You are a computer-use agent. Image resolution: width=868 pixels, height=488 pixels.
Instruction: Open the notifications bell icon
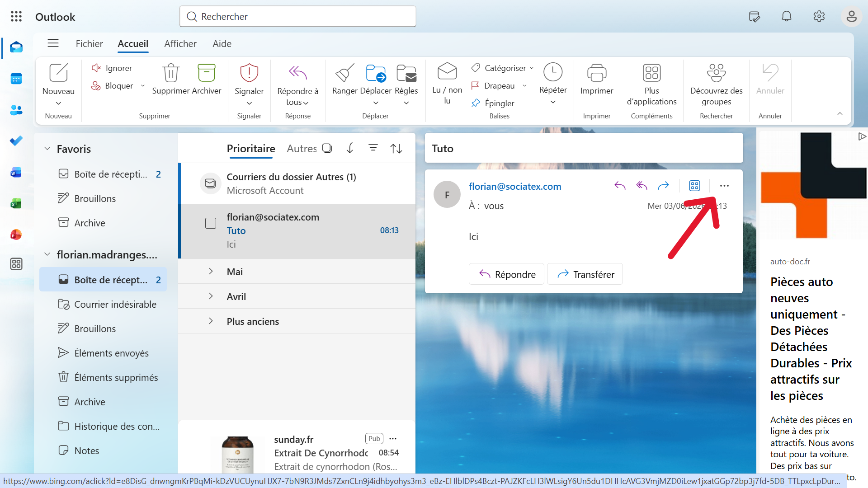coord(787,17)
